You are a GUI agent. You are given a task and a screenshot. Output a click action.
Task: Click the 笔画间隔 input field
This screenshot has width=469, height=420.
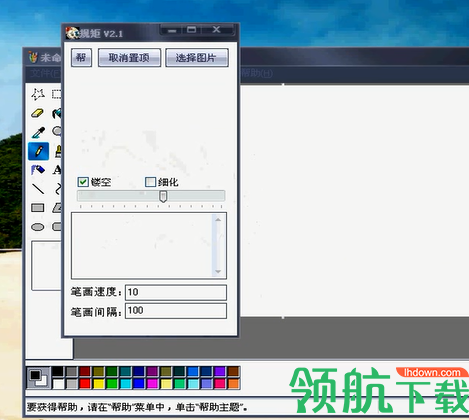(x=176, y=311)
